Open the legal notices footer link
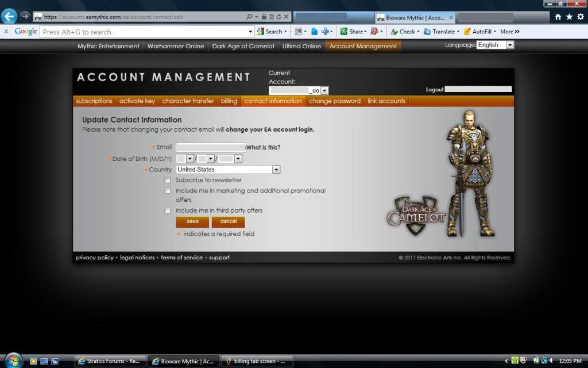588x368 pixels. coord(137,258)
